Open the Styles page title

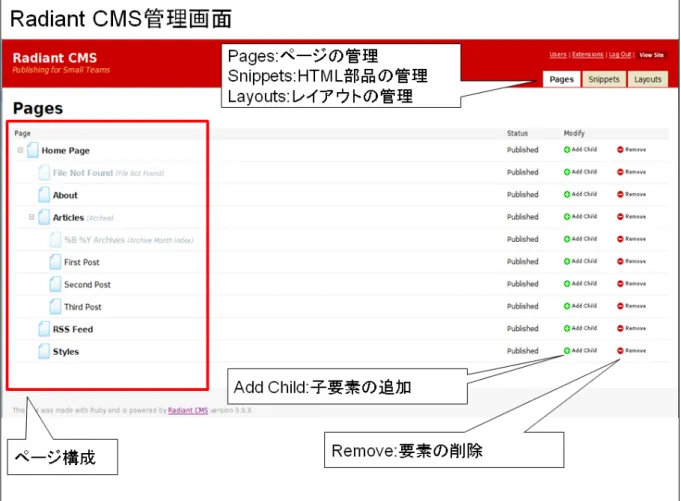pos(66,352)
